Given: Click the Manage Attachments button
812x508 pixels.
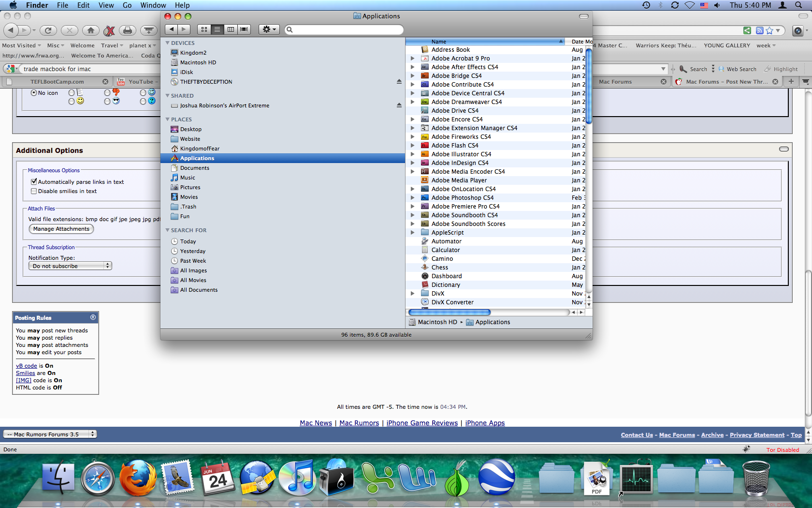Looking at the screenshot, I should point(61,229).
